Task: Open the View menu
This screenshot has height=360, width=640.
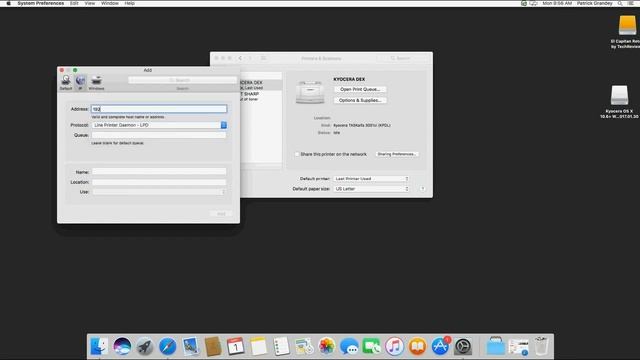Action: (90, 3)
